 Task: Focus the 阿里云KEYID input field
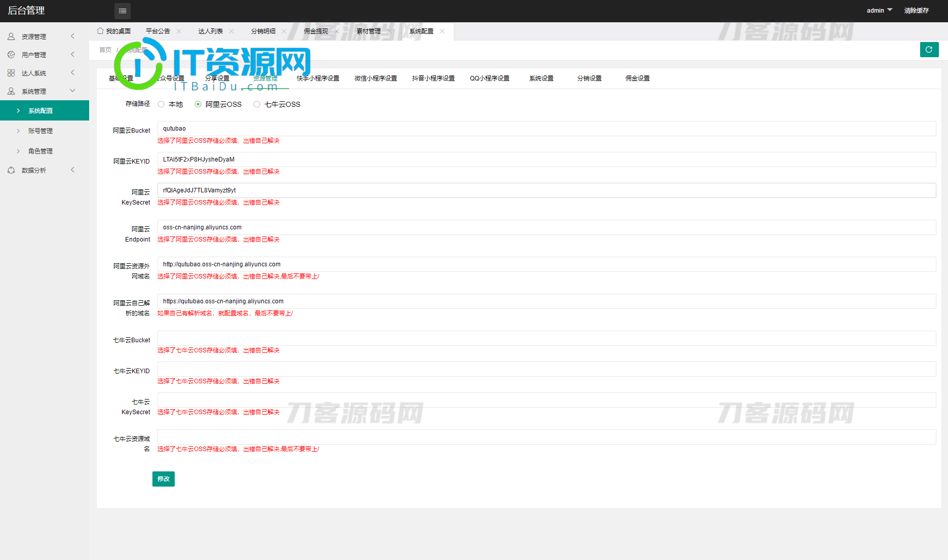(x=546, y=159)
